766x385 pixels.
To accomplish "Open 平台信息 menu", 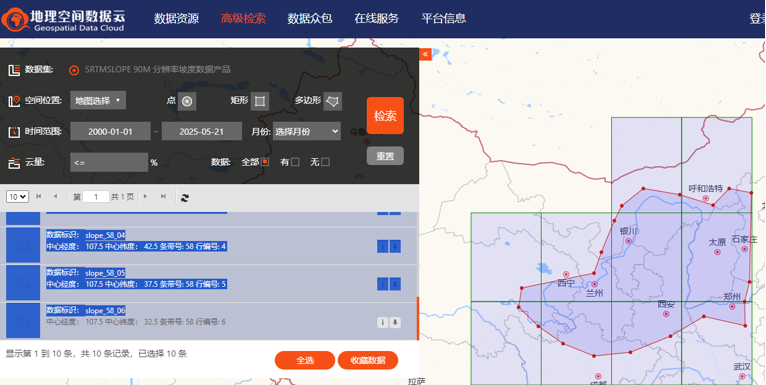I will tap(444, 19).
